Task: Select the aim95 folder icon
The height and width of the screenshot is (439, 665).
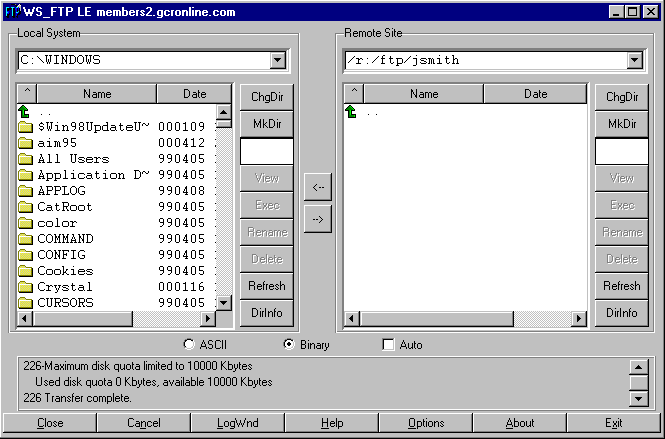Action: click(25, 143)
